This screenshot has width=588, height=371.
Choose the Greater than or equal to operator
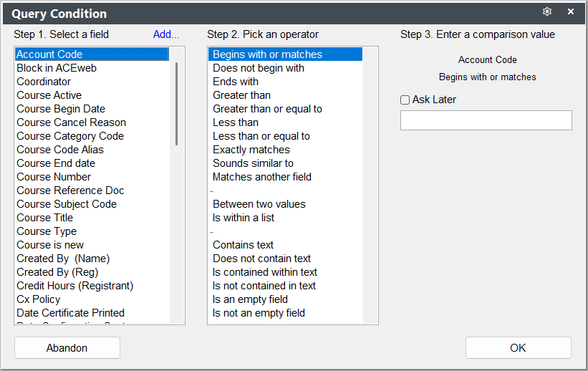coord(285,109)
